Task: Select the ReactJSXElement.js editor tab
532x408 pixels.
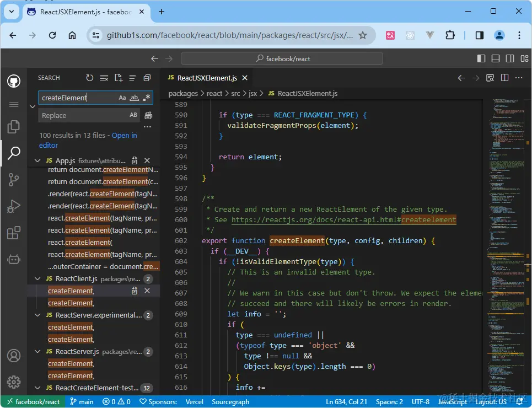Action: (207, 78)
